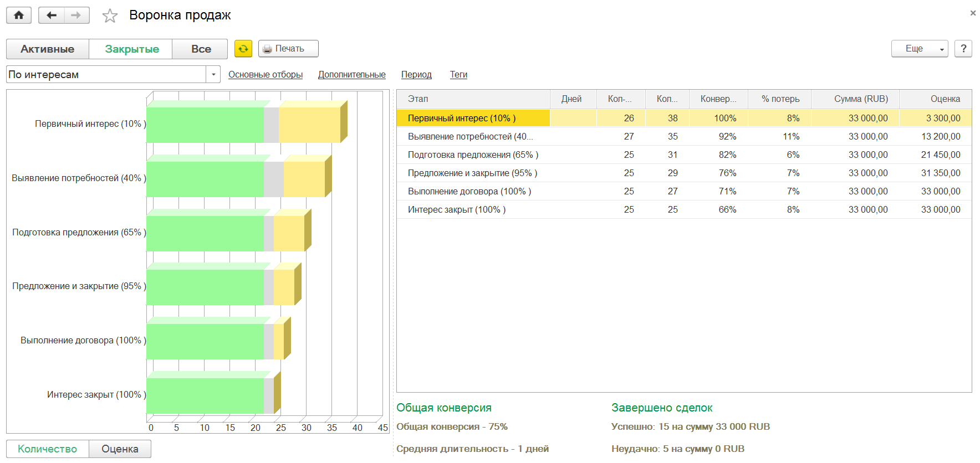Expand the По интересам dropdown
Viewport: 980px width, 463px height.
(213, 74)
